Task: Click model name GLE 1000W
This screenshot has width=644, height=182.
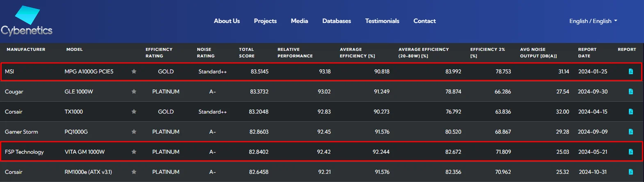Action: (x=79, y=91)
